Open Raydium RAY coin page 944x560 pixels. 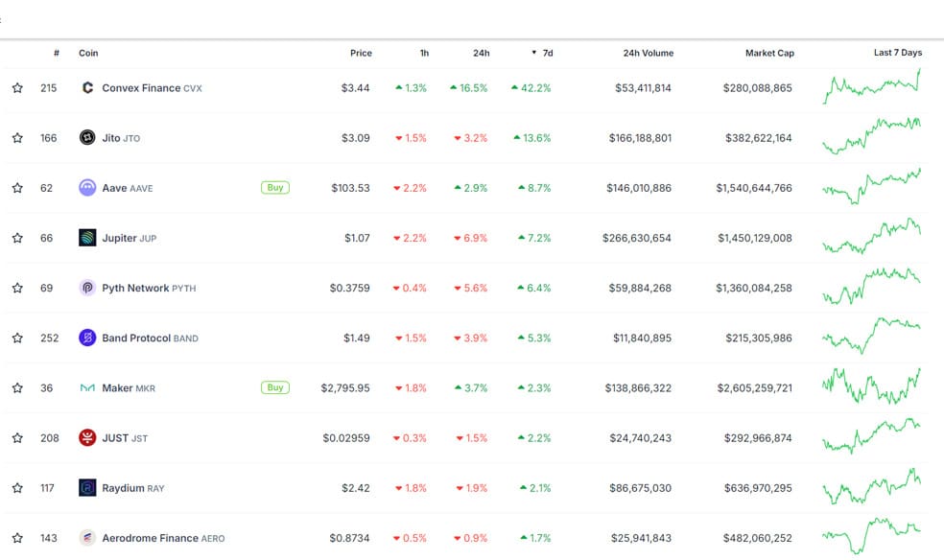[133, 487]
